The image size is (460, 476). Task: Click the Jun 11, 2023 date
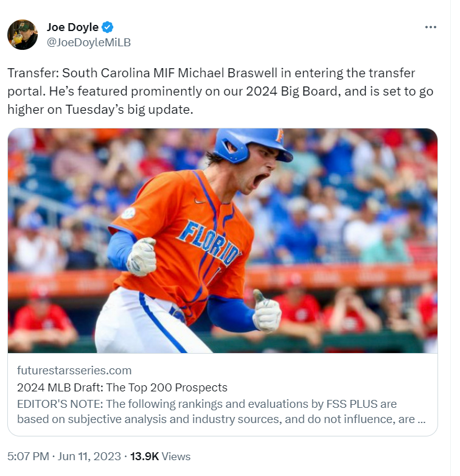point(89,457)
